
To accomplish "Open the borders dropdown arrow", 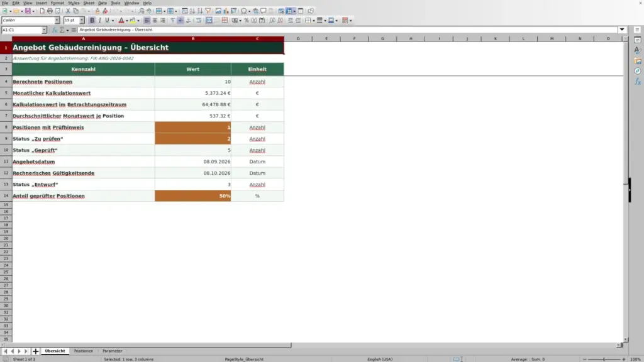I will click(313, 21).
